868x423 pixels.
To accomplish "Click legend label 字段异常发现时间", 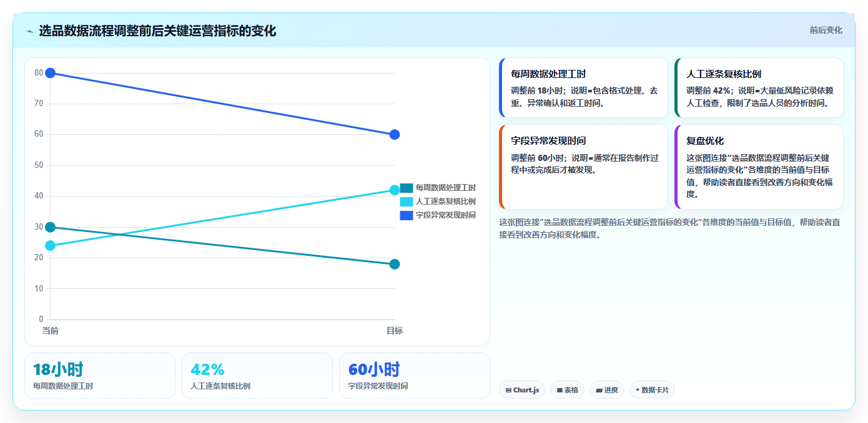I will [x=446, y=215].
